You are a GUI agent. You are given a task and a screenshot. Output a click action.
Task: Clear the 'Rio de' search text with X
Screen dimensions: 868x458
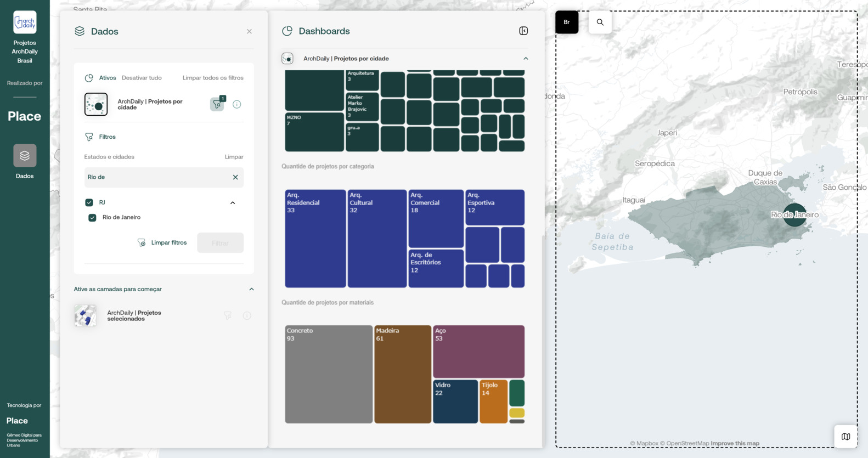pyautogui.click(x=235, y=177)
